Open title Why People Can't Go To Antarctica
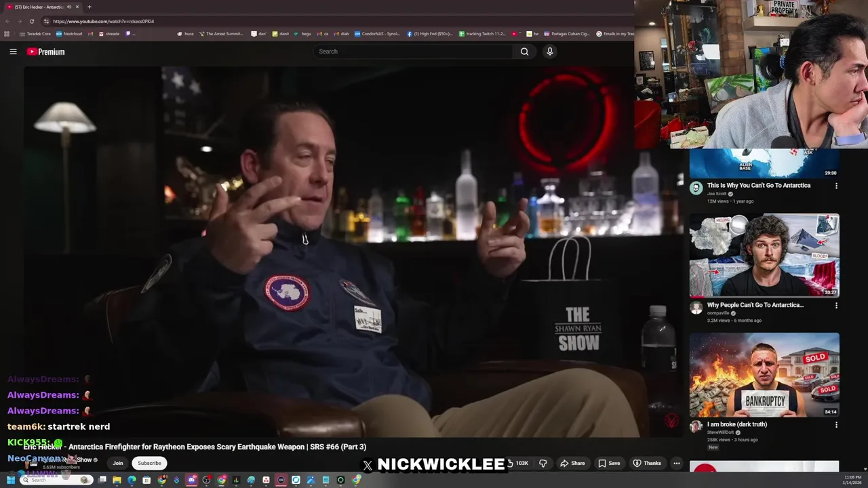 click(755, 305)
